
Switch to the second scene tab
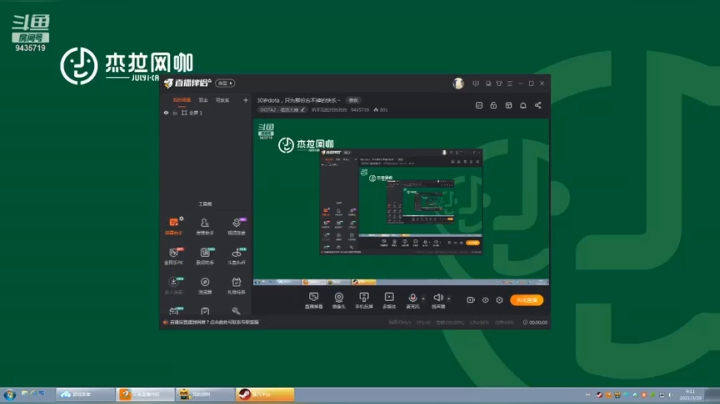pyautogui.click(x=203, y=100)
